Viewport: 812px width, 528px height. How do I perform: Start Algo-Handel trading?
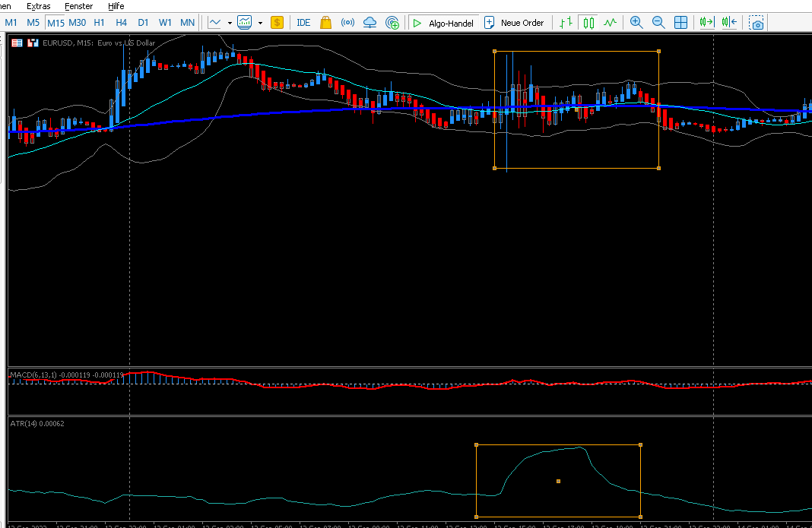[443, 23]
